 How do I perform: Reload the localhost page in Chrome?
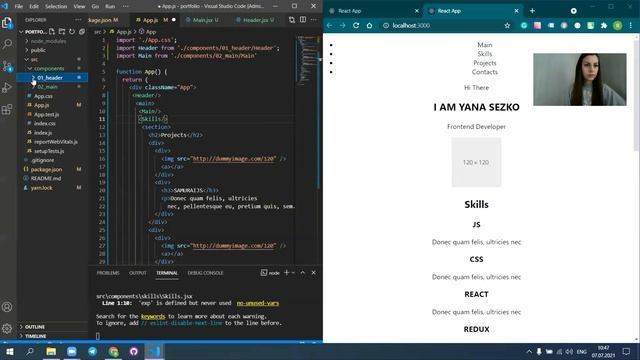[x=356, y=25]
